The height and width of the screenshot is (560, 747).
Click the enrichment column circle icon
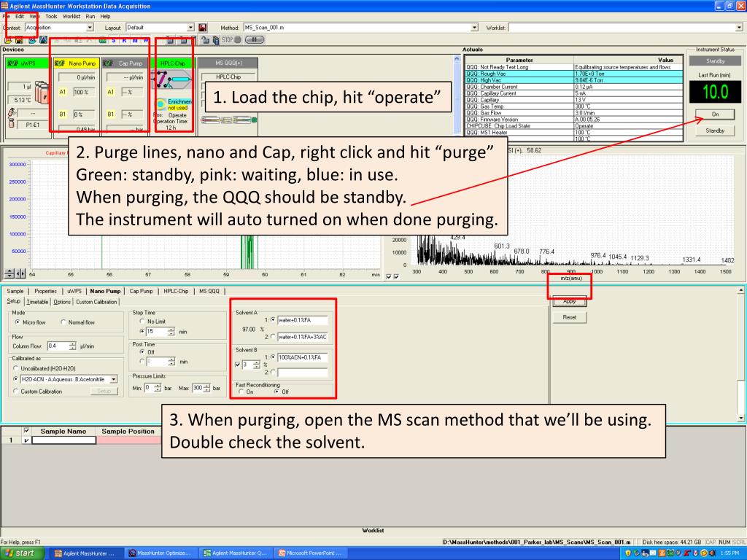[x=161, y=104]
